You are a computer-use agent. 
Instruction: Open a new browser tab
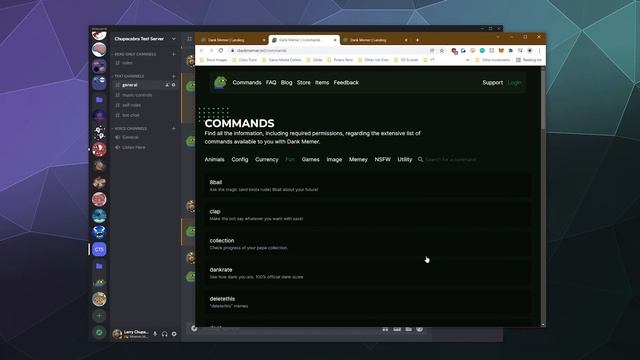[x=417, y=40]
